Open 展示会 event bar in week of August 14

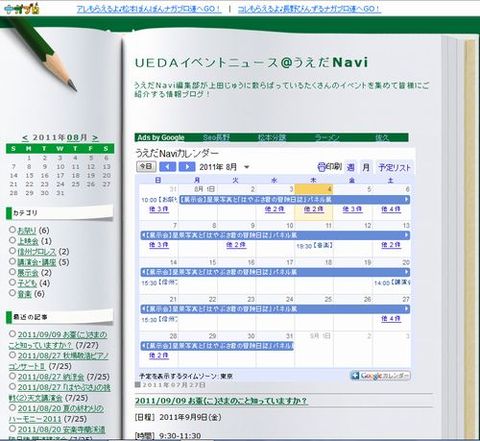275,272
